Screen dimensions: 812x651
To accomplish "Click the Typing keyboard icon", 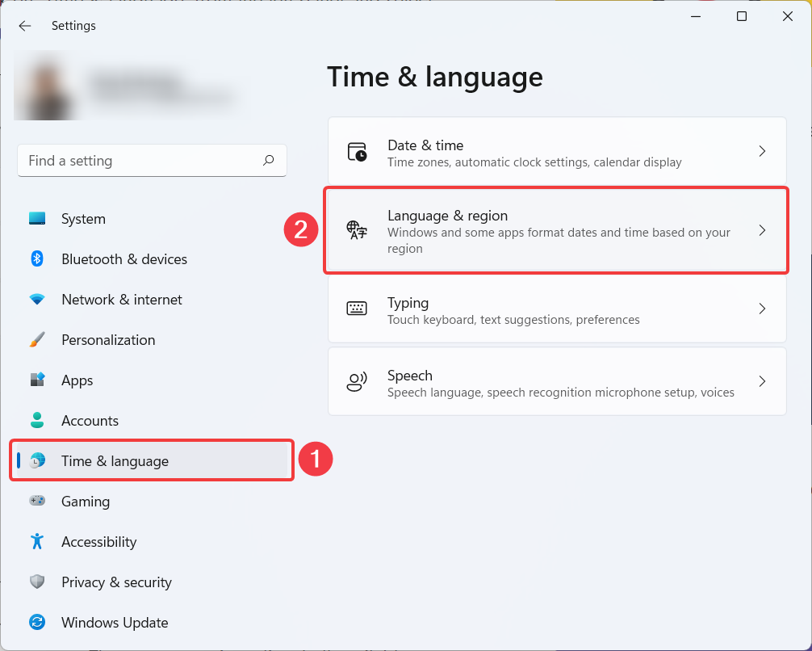I will pyautogui.click(x=357, y=309).
